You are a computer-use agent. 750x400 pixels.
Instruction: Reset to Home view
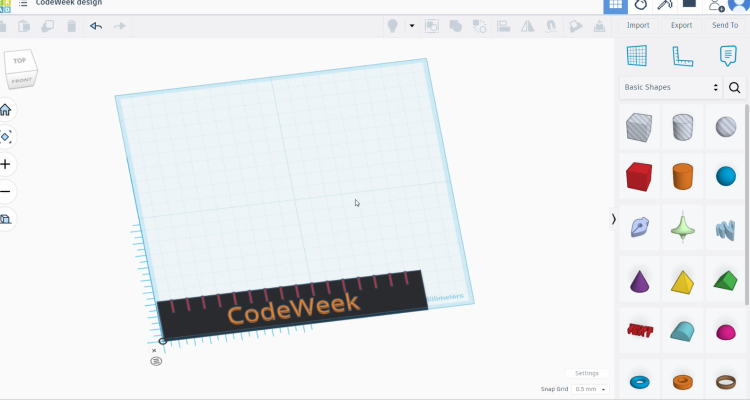(6, 110)
